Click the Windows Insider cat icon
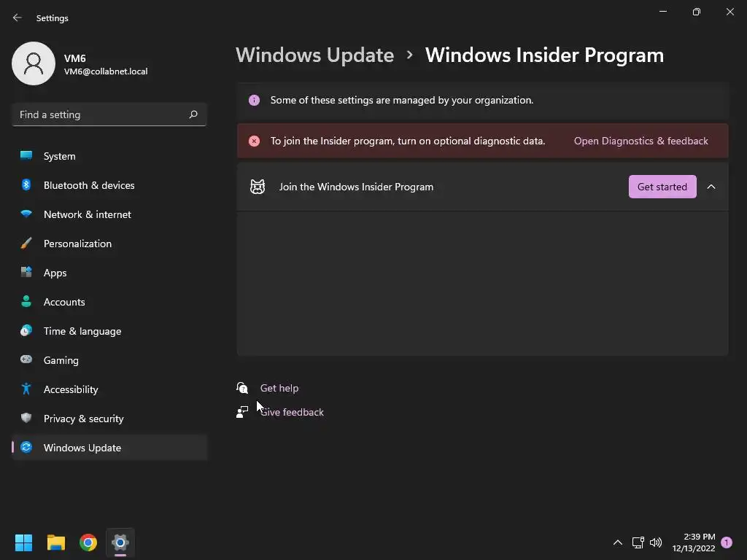Image resolution: width=747 pixels, height=560 pixels. coord(258,187)
